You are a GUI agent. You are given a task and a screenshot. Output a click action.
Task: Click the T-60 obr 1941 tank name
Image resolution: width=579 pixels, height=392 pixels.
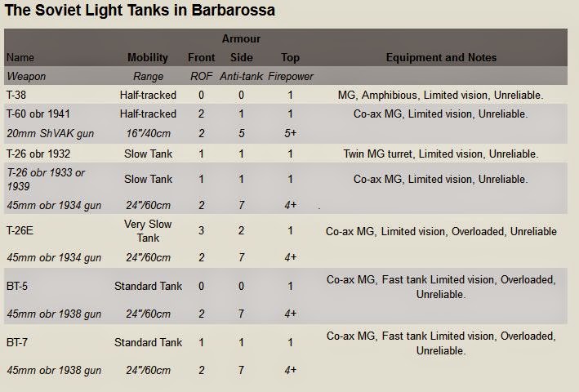point(38,114)
